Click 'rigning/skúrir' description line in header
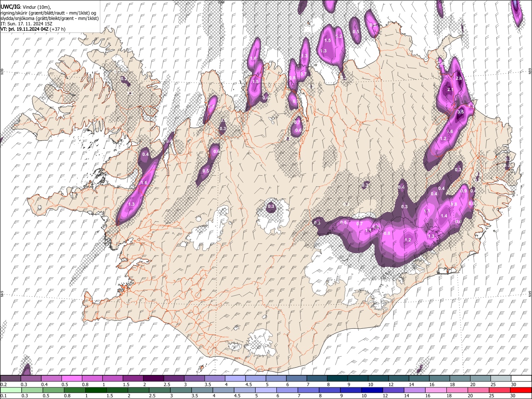Screen dimensions: 532x399 (x=48, y=13)
